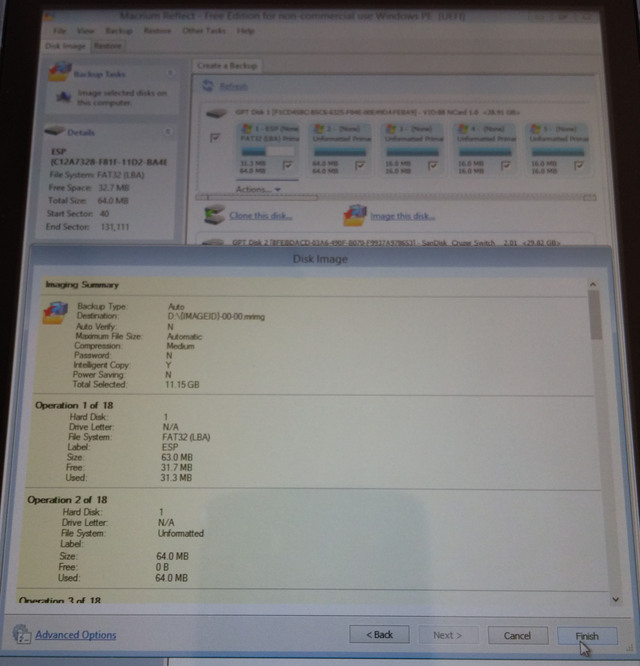Click 'Image selected disks on this computer'
This screenshot has height=666, width=640.
[122, 98]
